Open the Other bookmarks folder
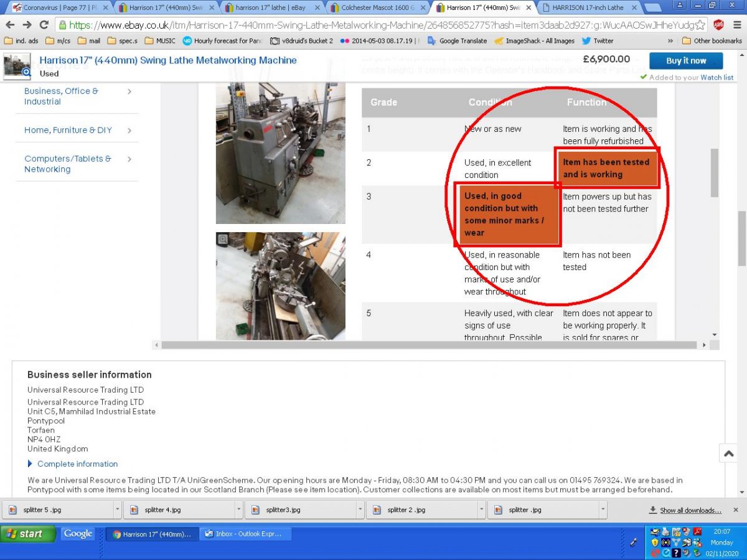 pyautogui.click(x=712, y=41)
